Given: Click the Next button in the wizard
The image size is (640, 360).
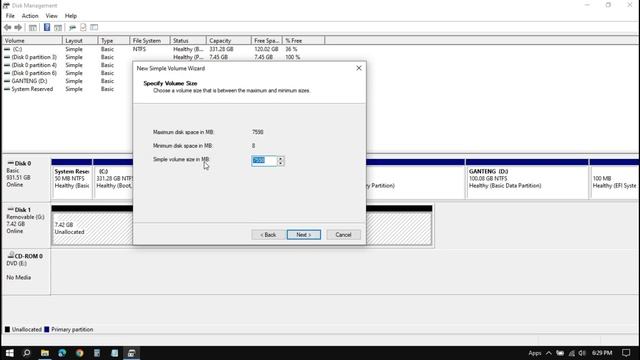Looking at the screenshot, I should (304, 235).
